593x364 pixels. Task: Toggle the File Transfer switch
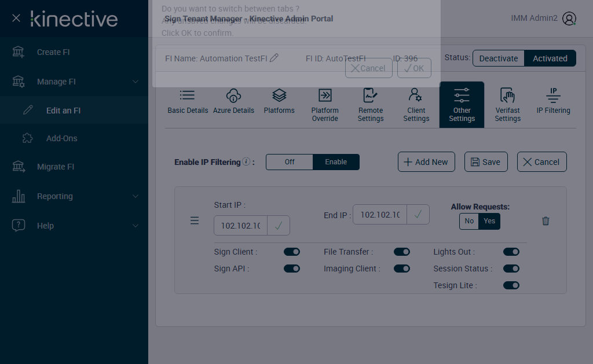402,252
